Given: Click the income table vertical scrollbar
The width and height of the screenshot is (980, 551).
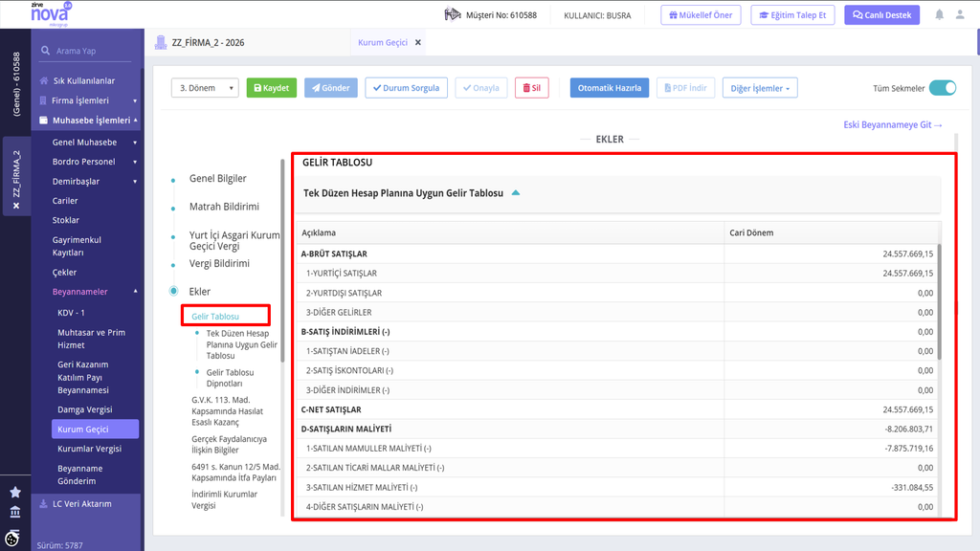Looking at the screenshot, I should (x=939, y=301).
